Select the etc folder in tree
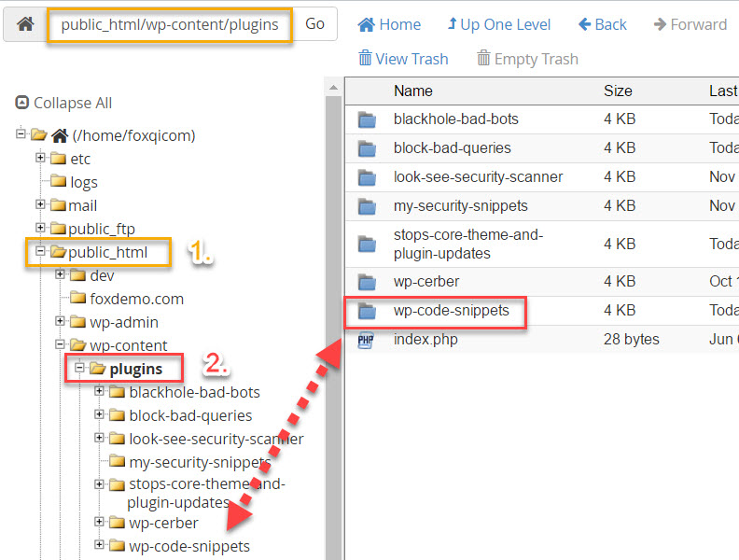This screenshot has height=560, width=739. click(80, 159)
